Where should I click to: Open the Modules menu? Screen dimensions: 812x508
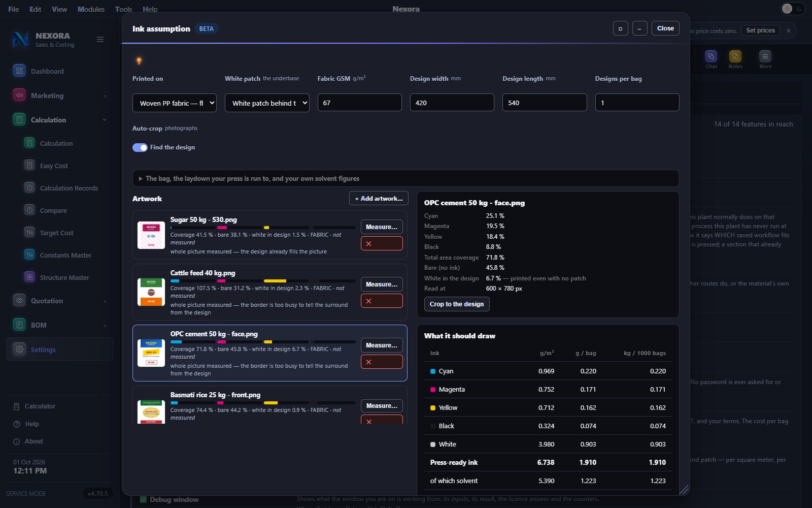91,9
